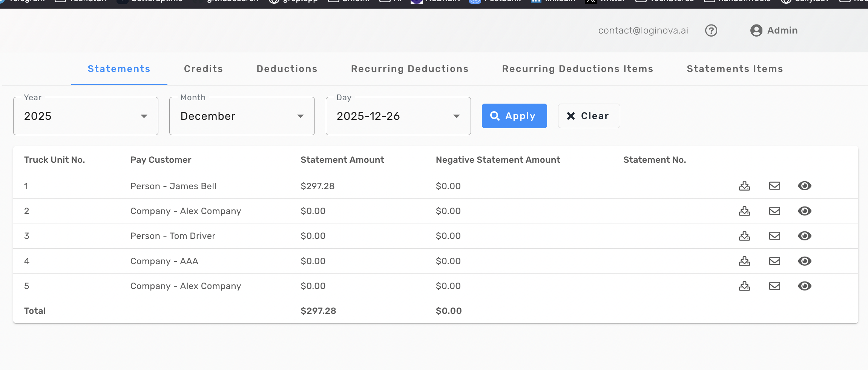Download James Bell's statement

click(744, 186)
